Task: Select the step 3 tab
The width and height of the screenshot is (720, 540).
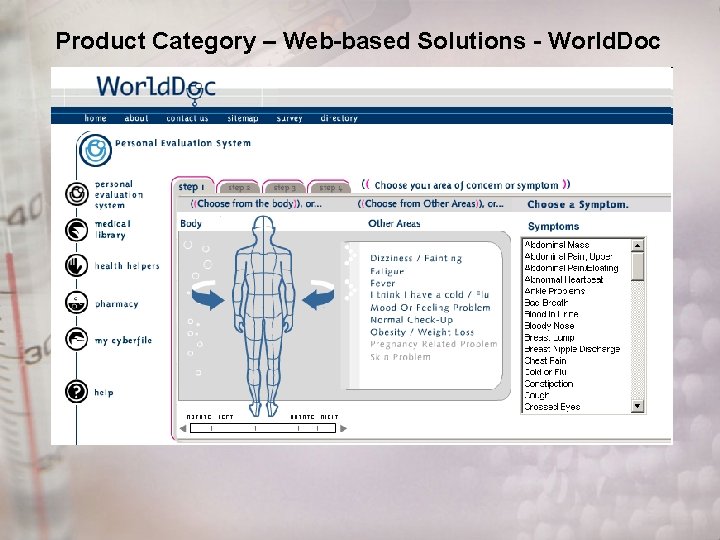Action: pos(284,187)
